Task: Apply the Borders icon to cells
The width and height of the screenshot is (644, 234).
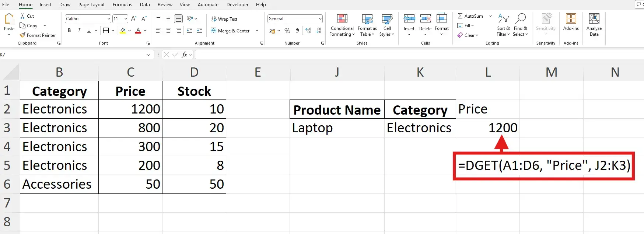Action: tap(106, 31)
